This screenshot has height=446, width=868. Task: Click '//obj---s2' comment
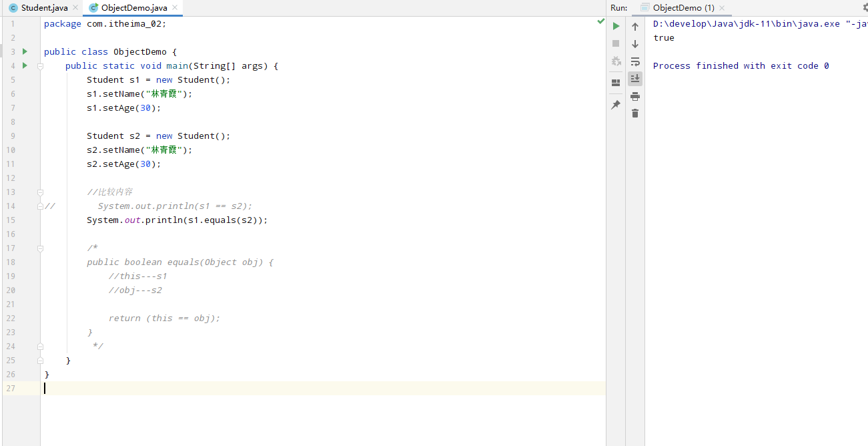click(x=135, y=290)
